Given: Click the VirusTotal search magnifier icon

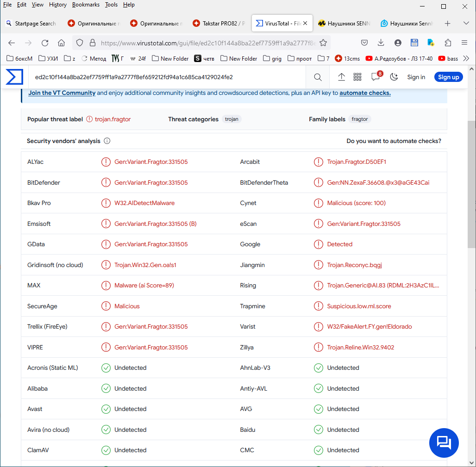Looking at the screenshot, I should click(318, 77).
